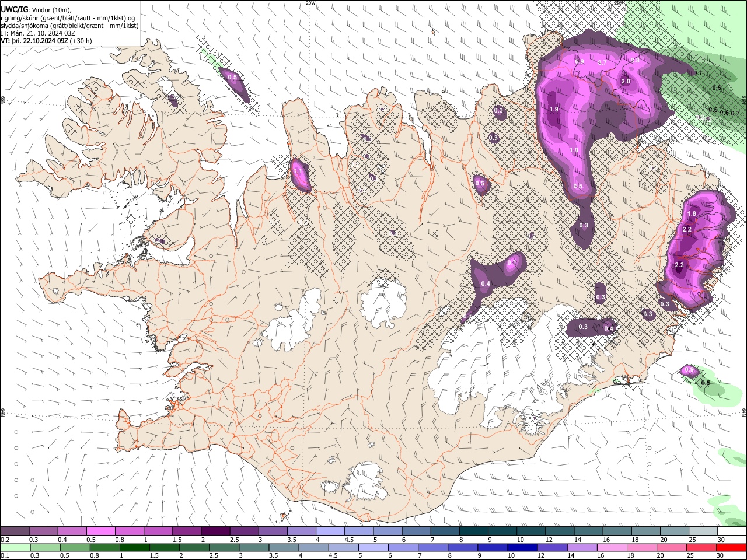The height and width of the screenshot is (560, 747).
Task: Select the 20 grey swatch in upper row
Action: (x=675, y=531)
